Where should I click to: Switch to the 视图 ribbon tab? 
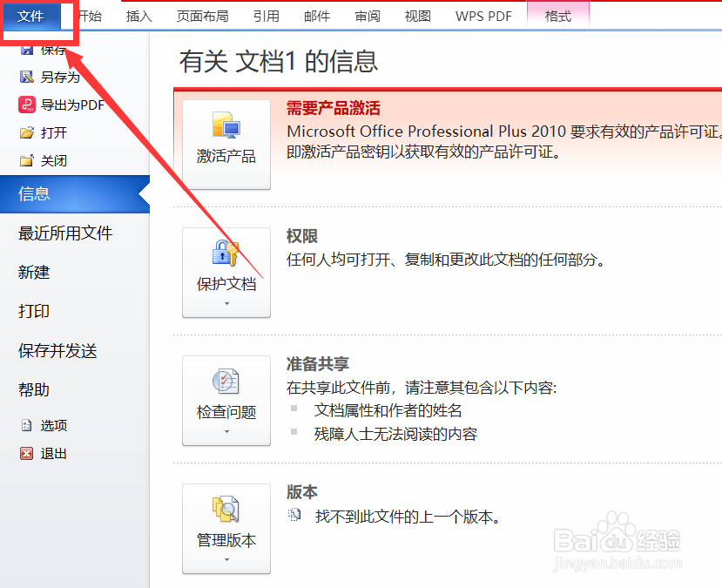(418, 17)
